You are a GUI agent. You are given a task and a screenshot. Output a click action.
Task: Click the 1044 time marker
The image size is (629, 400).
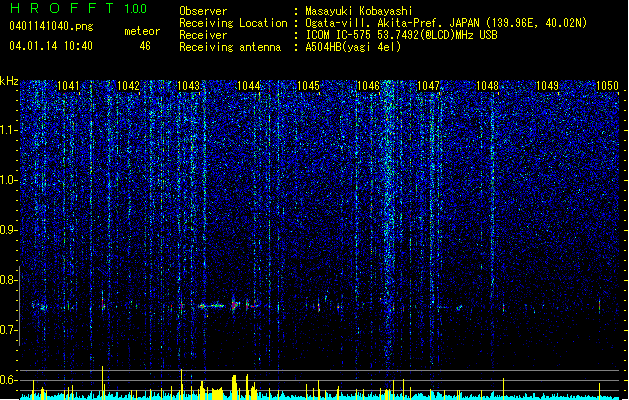[x=248, y=86]
